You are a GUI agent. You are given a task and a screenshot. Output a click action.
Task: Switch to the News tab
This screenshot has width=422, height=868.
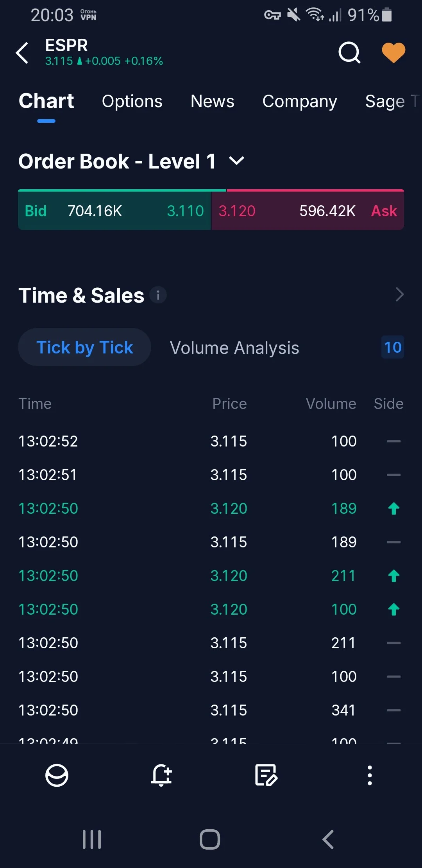(212, 101)
